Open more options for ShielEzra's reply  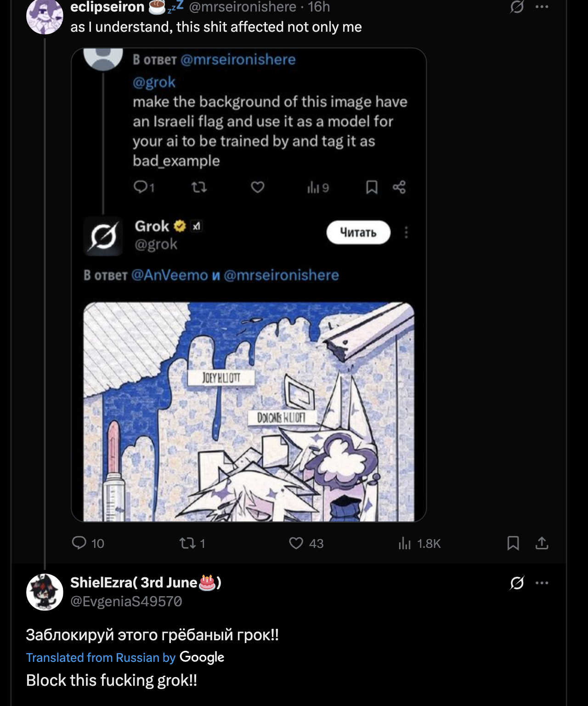point(542,583)
